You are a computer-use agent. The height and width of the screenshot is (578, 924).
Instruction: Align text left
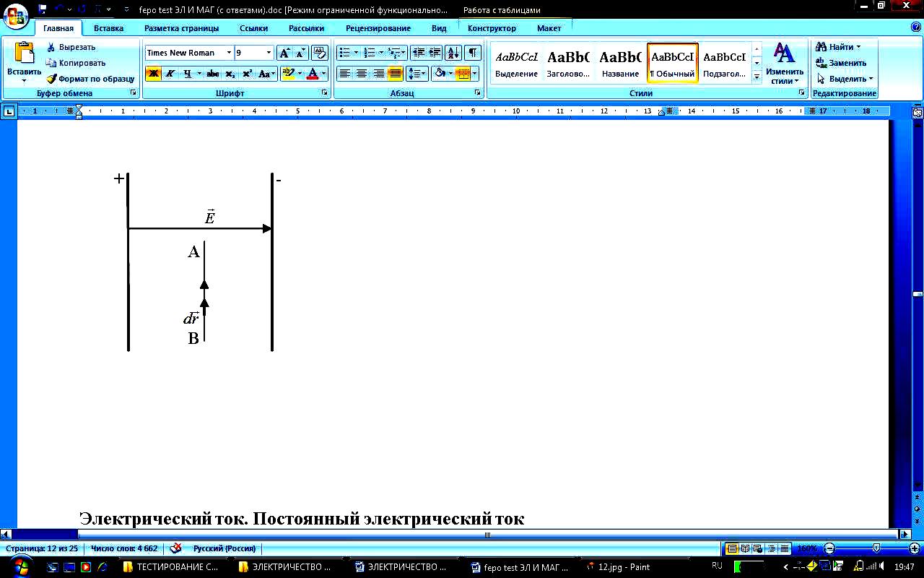[x=345, y=74]
